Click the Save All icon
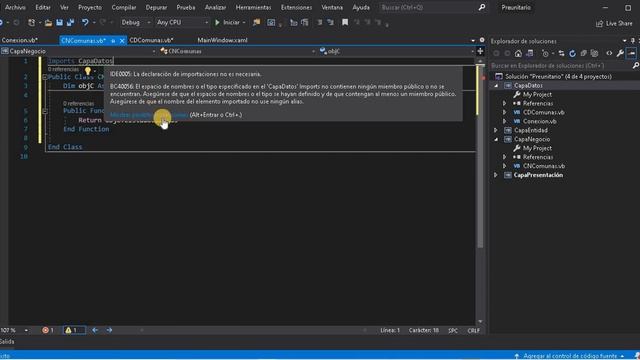Screen dimensions: 640x360 click(x=70, y=22)
